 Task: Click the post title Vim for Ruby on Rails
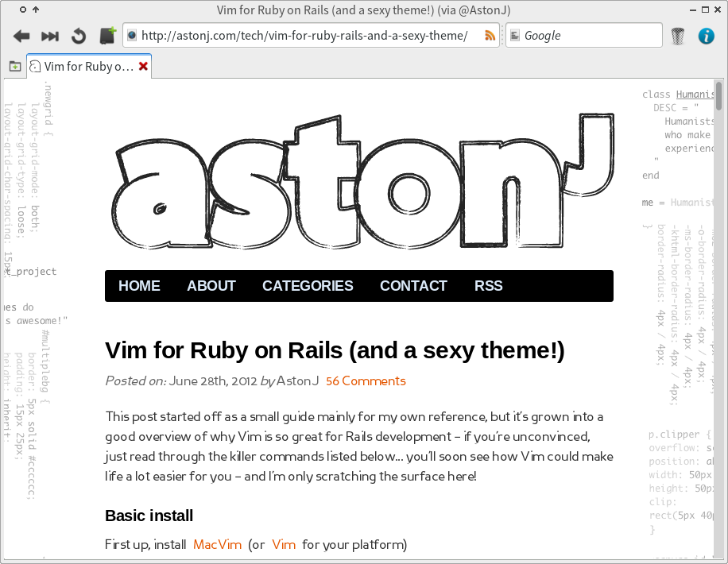[335, 350]
